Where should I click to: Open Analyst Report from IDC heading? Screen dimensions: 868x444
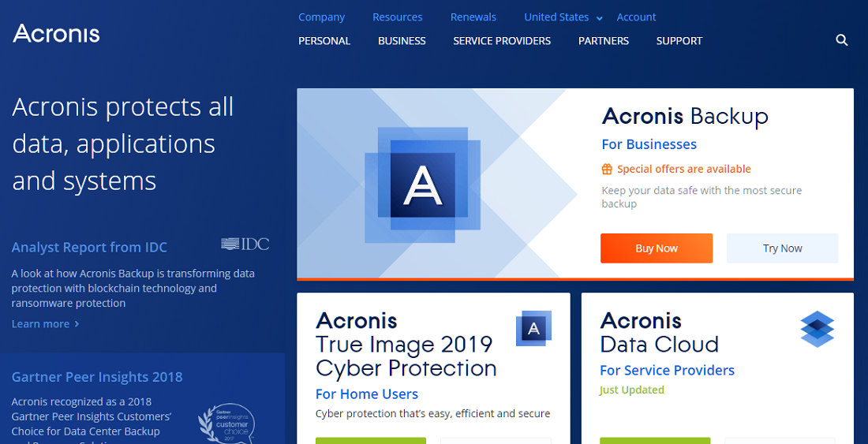pos(89,247)
